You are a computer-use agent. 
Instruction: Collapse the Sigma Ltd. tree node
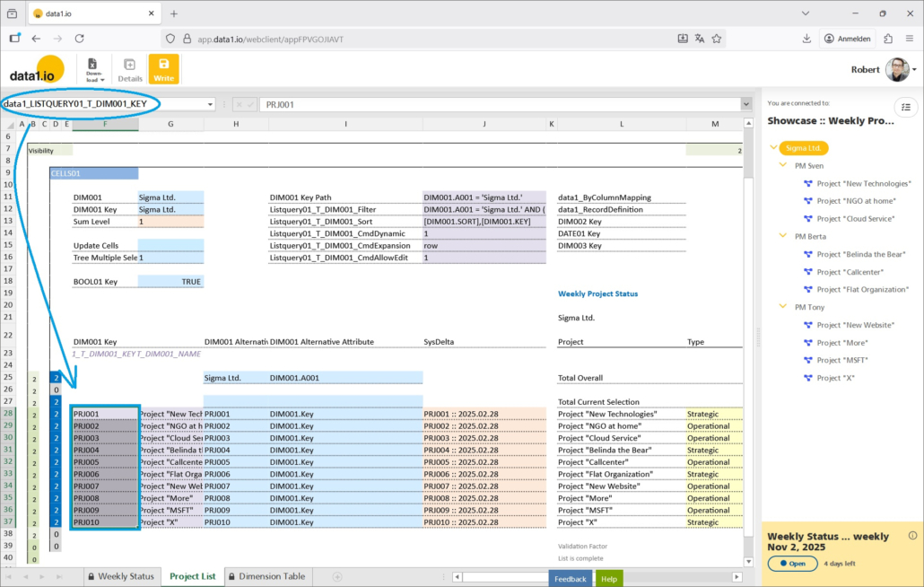pyautogui.click(x=774, y=148)
